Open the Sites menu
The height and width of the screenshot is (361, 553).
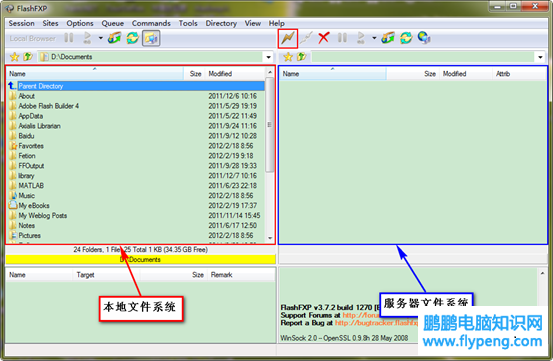coord(50,23)
